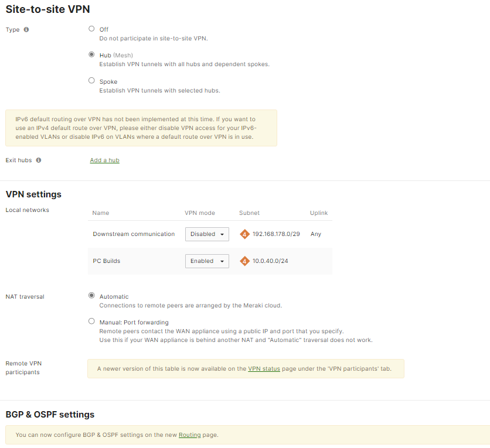Click the Uplink column header
This screenshot has width=490, height=448.
coord(319,213)
